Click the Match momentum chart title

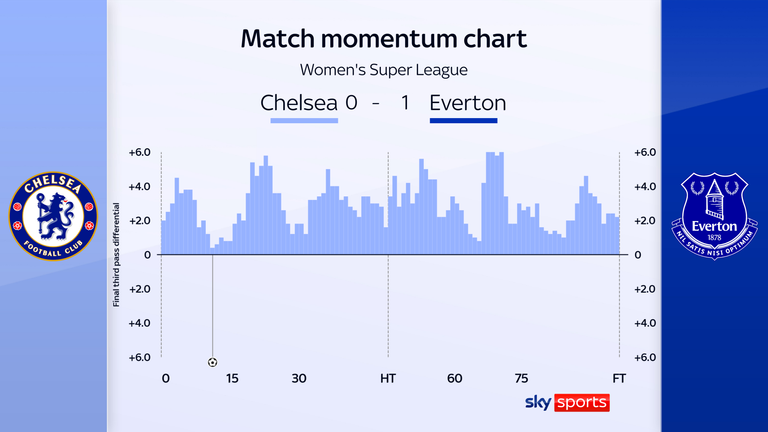(384, 40)
